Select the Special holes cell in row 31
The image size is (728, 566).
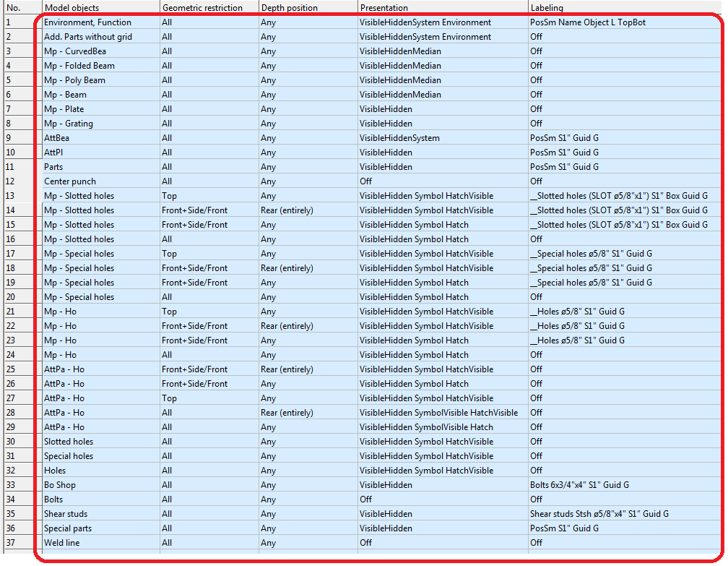pyautogui.click(x=101, y=456)
